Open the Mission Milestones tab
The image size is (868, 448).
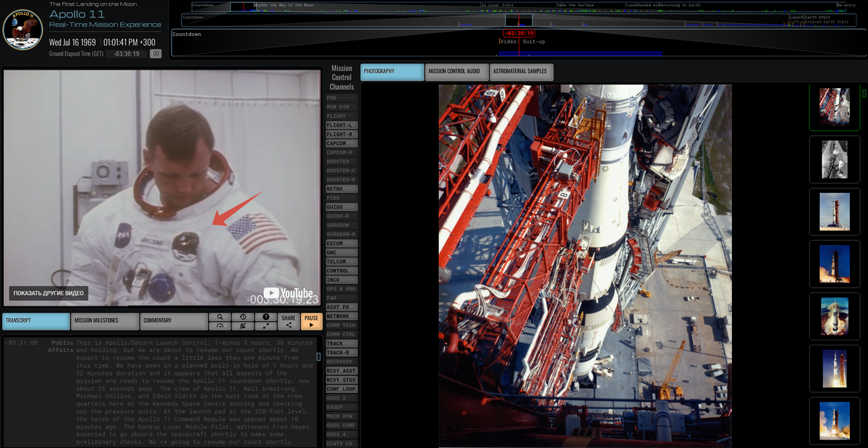coord(105,322)
